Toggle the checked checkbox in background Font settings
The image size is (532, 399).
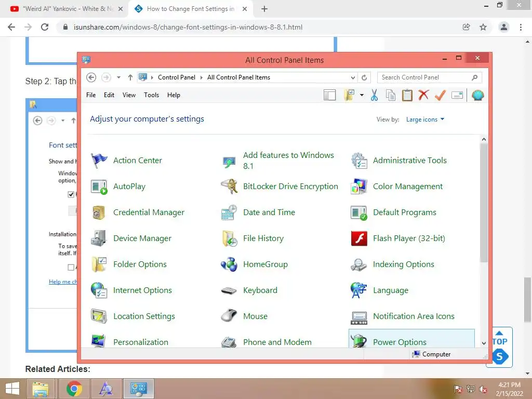(x=71, y=194)
